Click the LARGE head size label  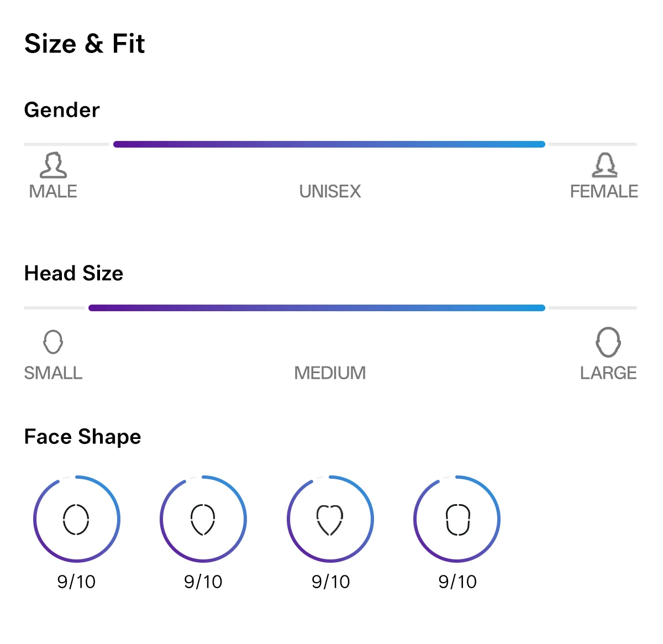(x=608, y=373)
